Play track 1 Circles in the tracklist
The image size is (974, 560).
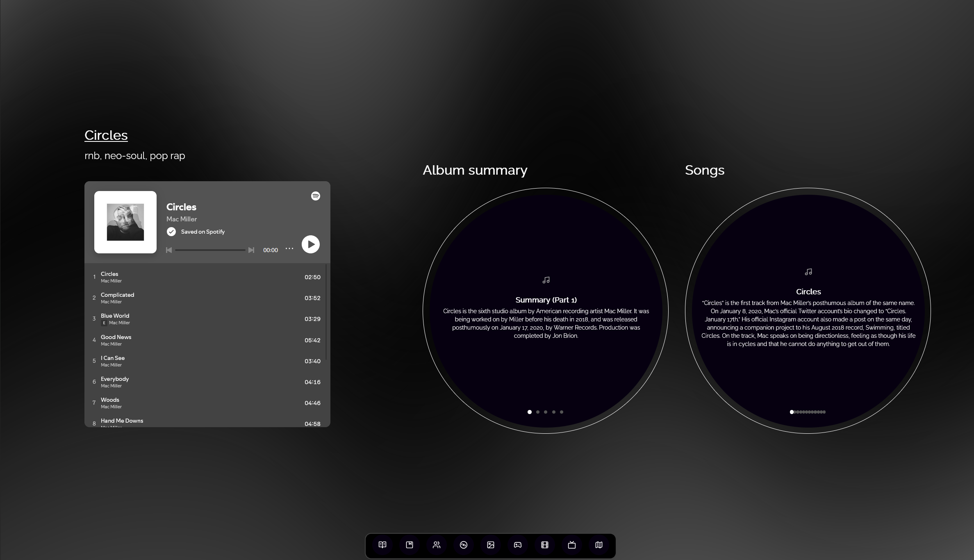tap(207, 277)
